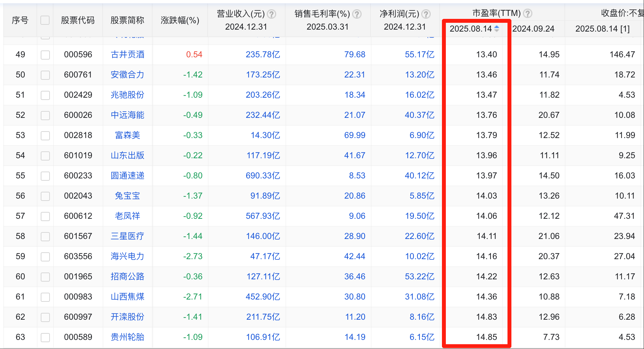Tick the select-all checkbox in header

pyautogui.click(x=45, y=20)
